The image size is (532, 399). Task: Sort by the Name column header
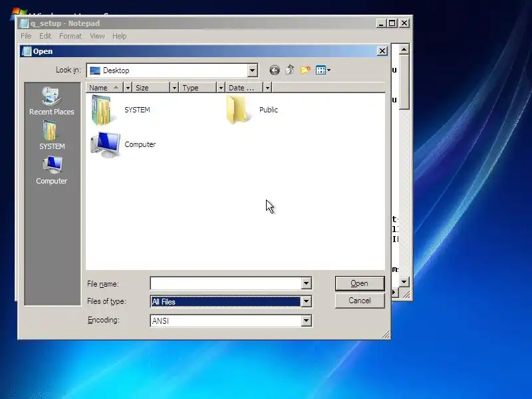tap(104, 88)
